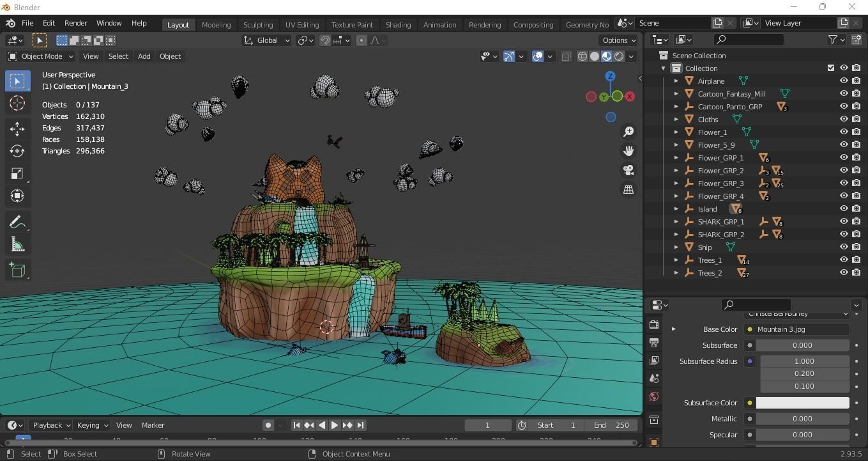Open the Render properties tab icon
This screenshot has height=461, width=868.
(x=653, y=325)
